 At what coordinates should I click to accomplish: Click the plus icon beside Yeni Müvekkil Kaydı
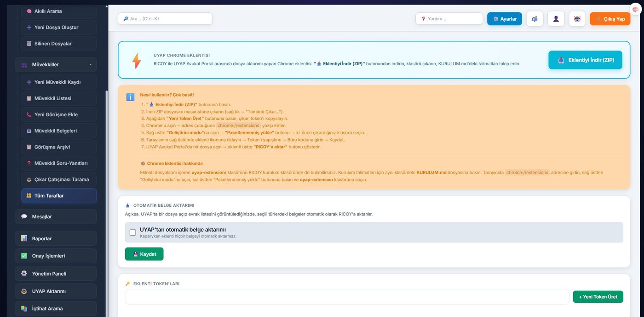[29, 82]
